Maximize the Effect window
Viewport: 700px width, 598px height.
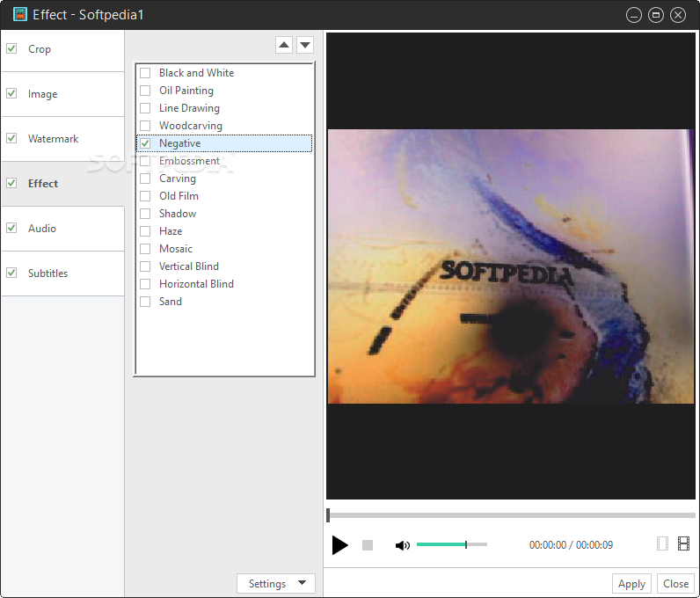(x=655, y=15)
